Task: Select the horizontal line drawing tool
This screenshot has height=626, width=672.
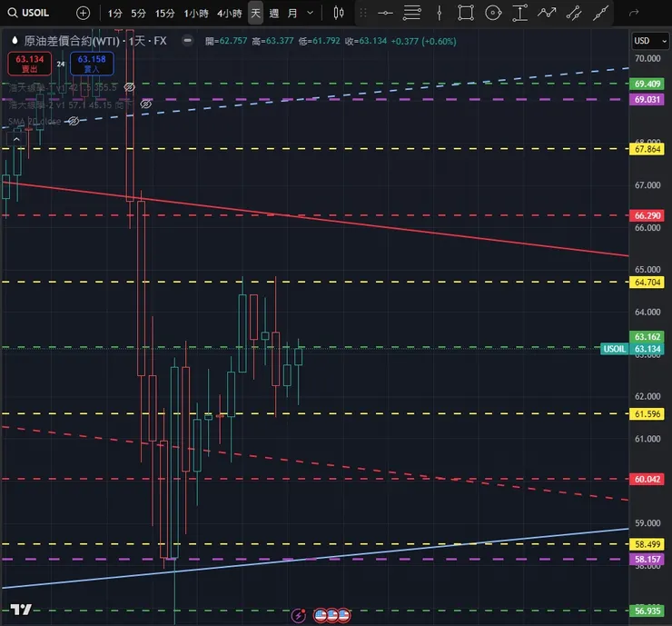Action: (x=385, y=14)
